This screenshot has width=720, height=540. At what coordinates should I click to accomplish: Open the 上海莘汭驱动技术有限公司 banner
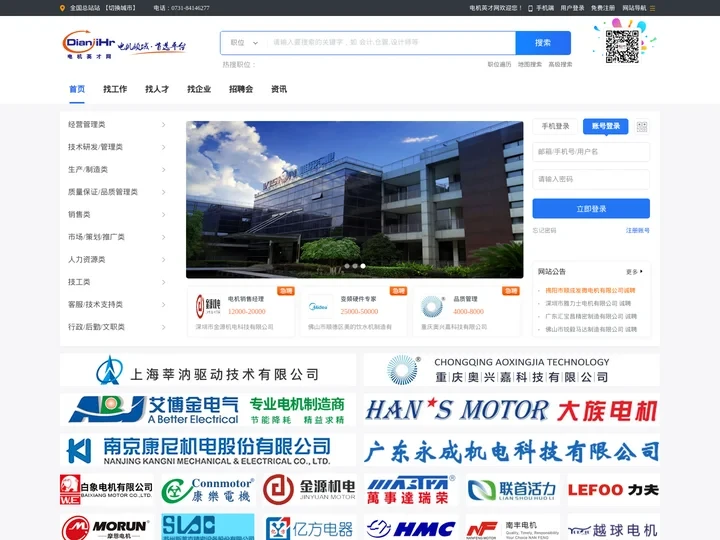208,370
